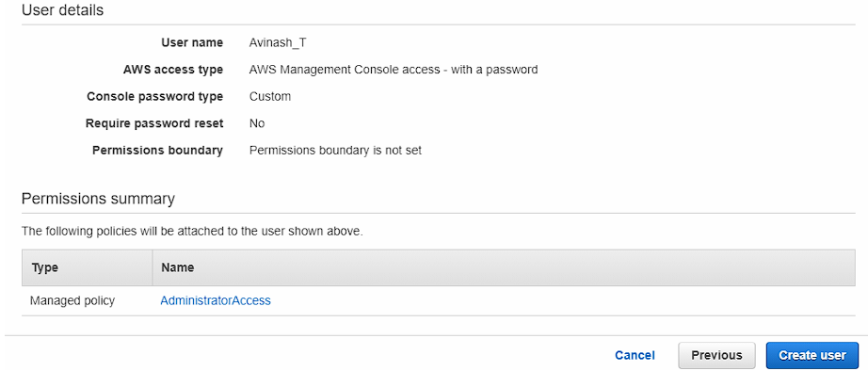Click the Console password type label
The height and width of the screenshot is (371, 868).
[x=155, y=96]
